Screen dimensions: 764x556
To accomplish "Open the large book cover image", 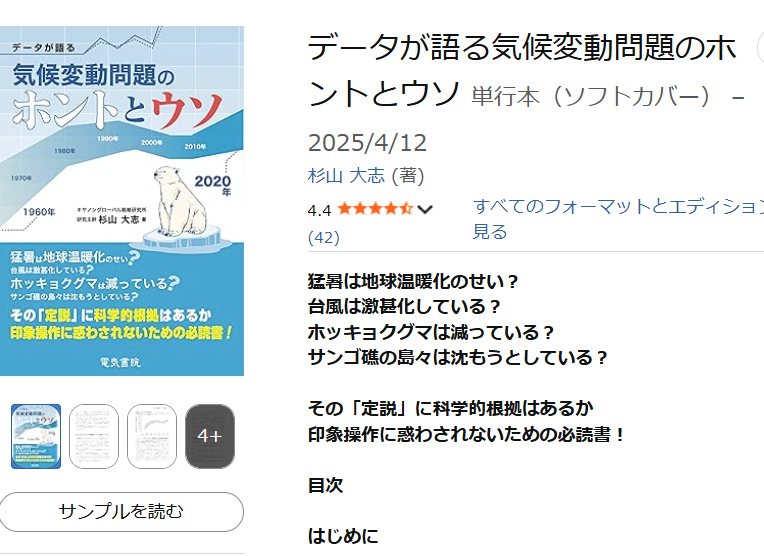I will pos(122,201).
